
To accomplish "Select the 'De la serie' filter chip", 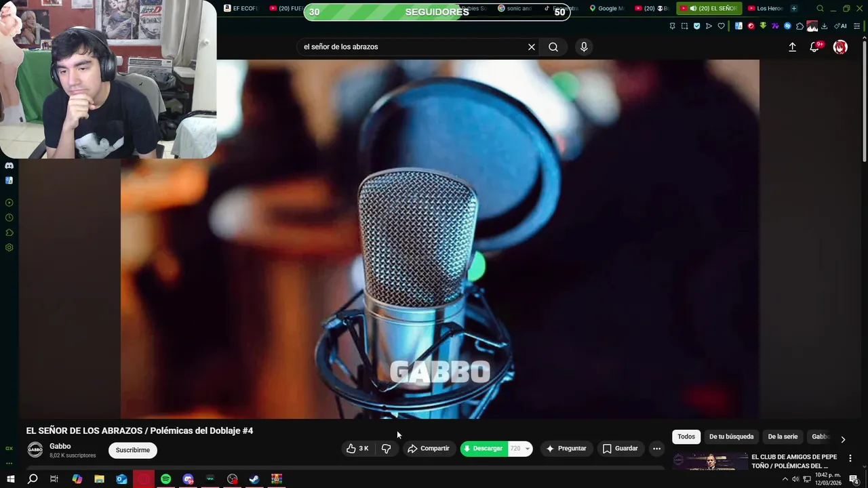I will point(783,437).
